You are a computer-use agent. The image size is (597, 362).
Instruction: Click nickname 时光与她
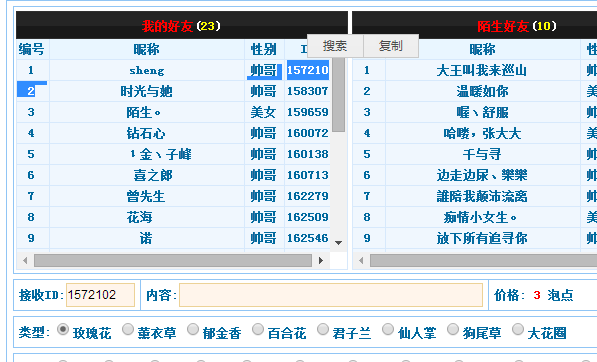pyautogui.click(x=147, y=91)
